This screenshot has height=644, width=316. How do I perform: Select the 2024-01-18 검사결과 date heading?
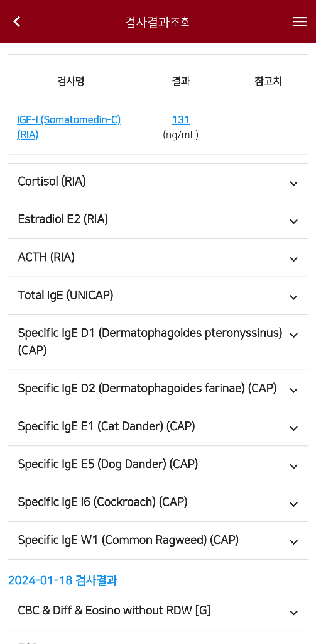[63, 580]
